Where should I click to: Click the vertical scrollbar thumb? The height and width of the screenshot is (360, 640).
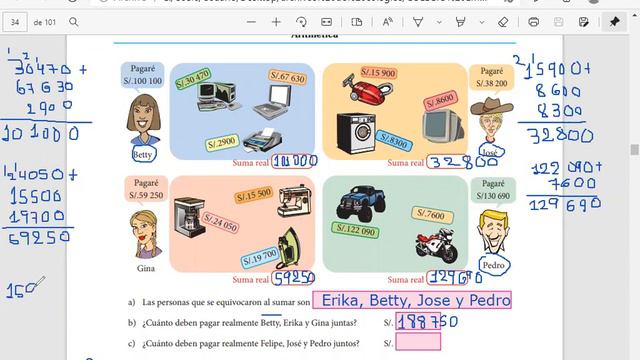click(634, 149)
